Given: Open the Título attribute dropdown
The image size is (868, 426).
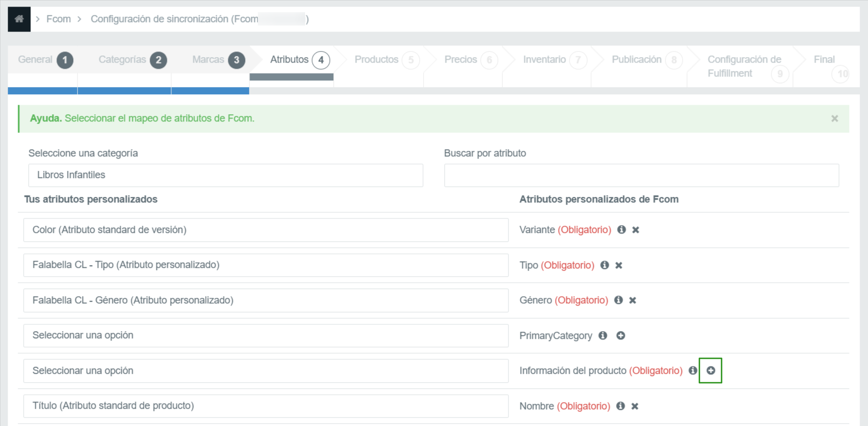Looking at the screenshot, I should click(x=266, y=406).
